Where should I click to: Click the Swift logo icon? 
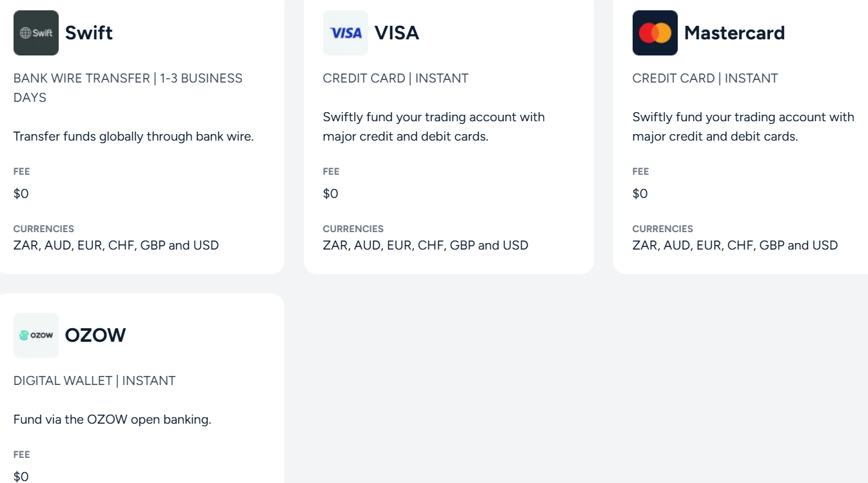point(36,33)
